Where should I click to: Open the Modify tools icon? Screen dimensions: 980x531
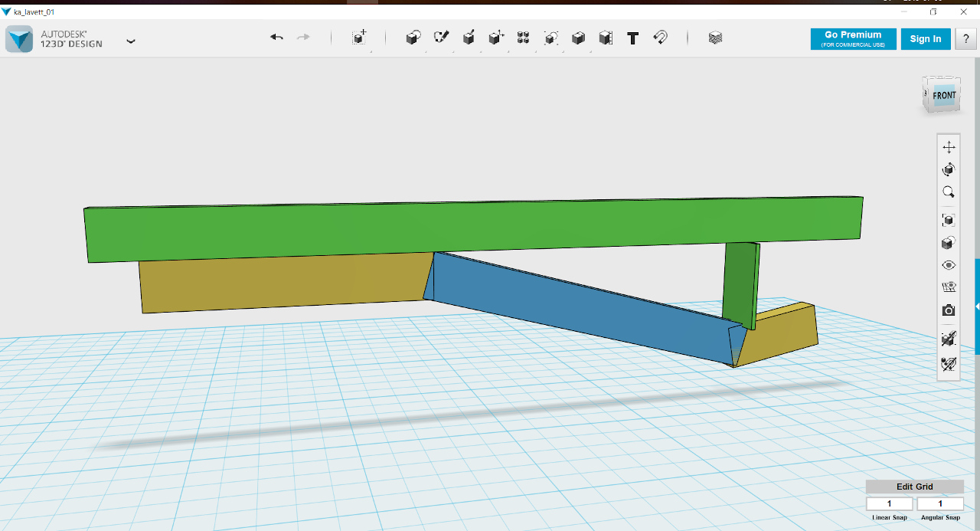496,38
